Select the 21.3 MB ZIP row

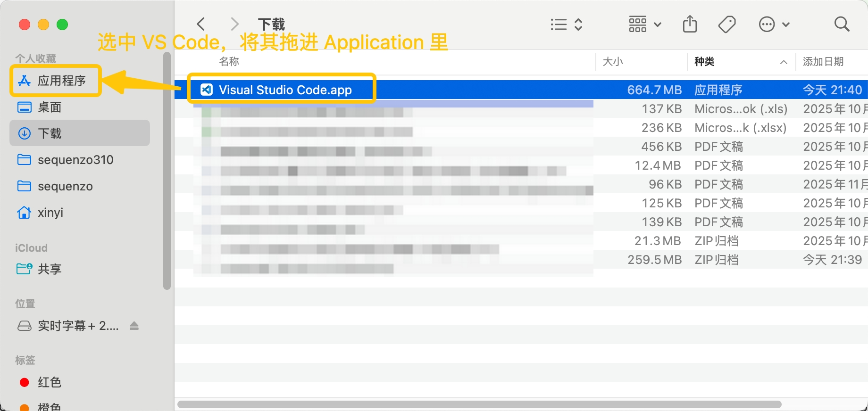pyautogui.click(x=521, y=241)
